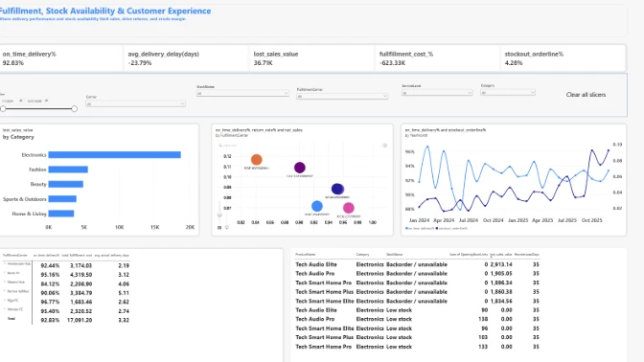
Task: Click the orange bubble in scatter chart
Action: pos(256,160)
